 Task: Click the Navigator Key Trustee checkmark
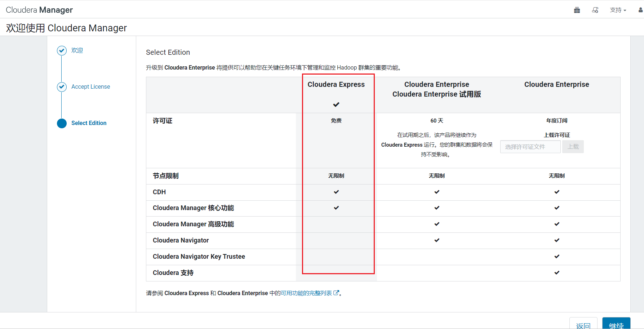tap(557, 257)
